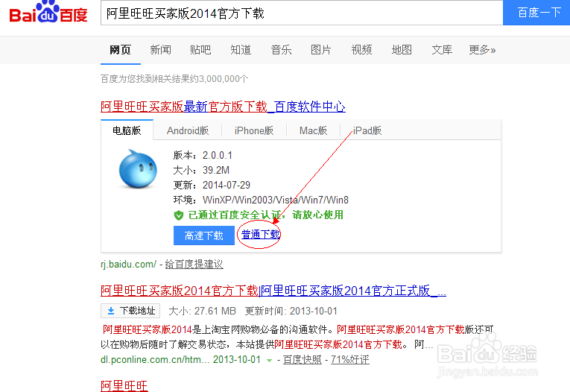Click the version 2.0.0.1 text
Image resolution: width=570 pixels, height=392 pixels.
(217, 155)
